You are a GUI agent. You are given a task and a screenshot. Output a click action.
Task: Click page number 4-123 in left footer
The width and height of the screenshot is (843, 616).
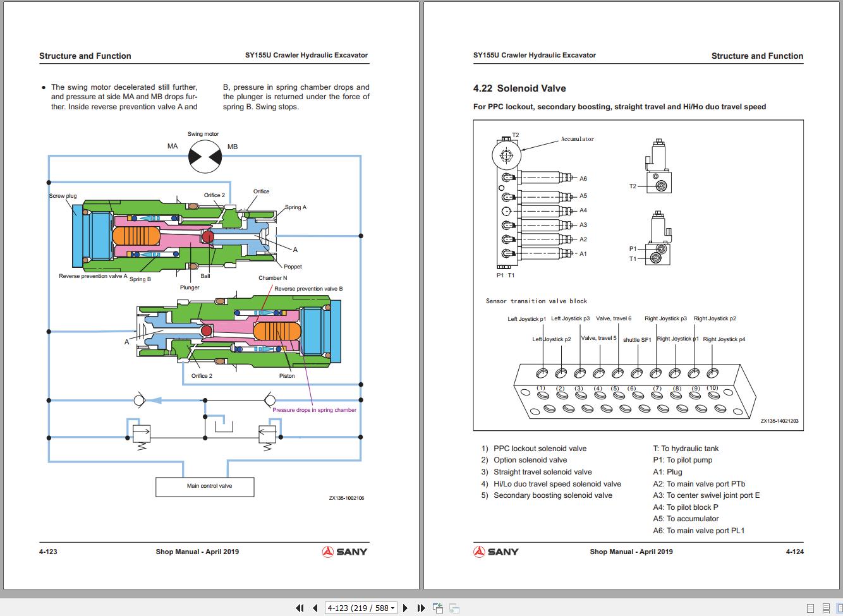48,552
